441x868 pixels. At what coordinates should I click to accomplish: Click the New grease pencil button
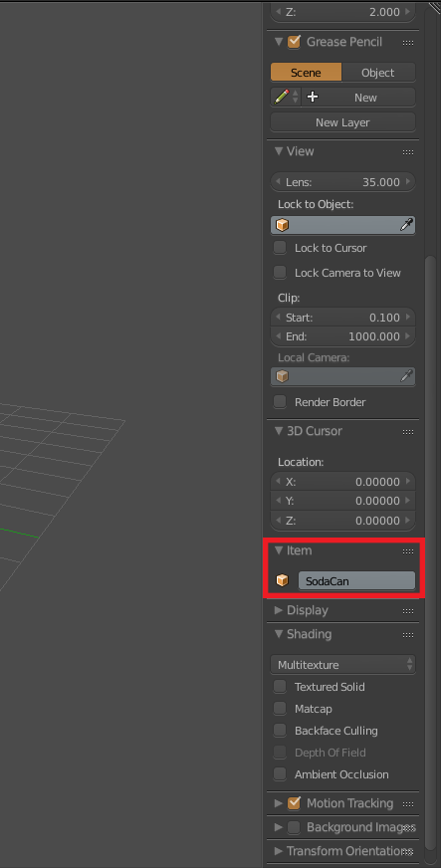point(358,97)
